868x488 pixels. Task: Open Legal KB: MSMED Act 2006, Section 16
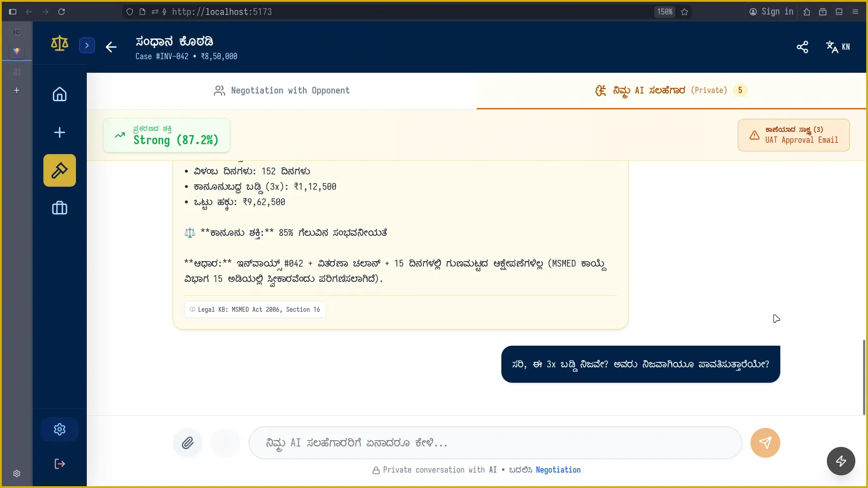(x=255, y=310)
